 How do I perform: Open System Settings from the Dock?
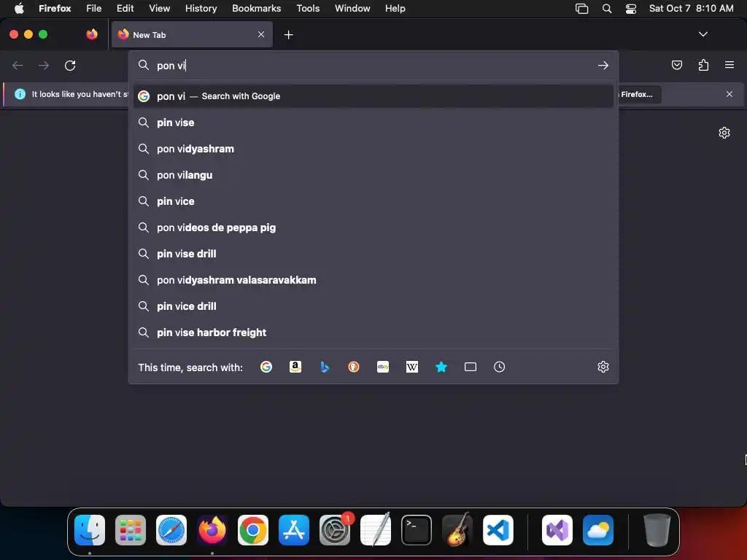coord(335,529)
